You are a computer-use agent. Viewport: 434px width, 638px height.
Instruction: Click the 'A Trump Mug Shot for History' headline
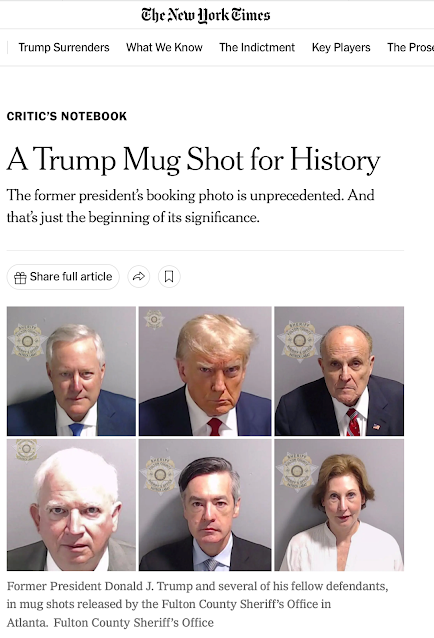pyautogui.click(x=194, y=160)
